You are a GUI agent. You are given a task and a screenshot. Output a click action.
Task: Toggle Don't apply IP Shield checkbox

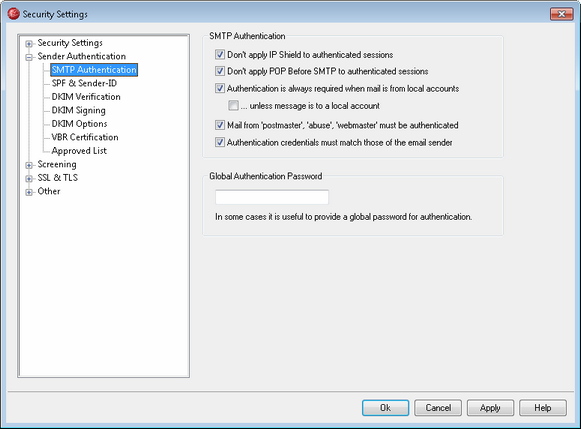coord(220,55)
